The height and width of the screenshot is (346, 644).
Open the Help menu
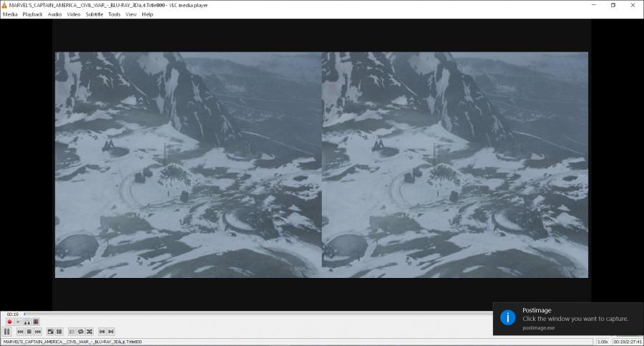coord(147,14)
